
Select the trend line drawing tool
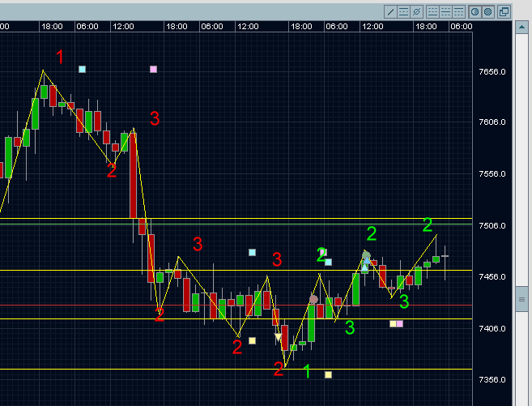[390, 11]
